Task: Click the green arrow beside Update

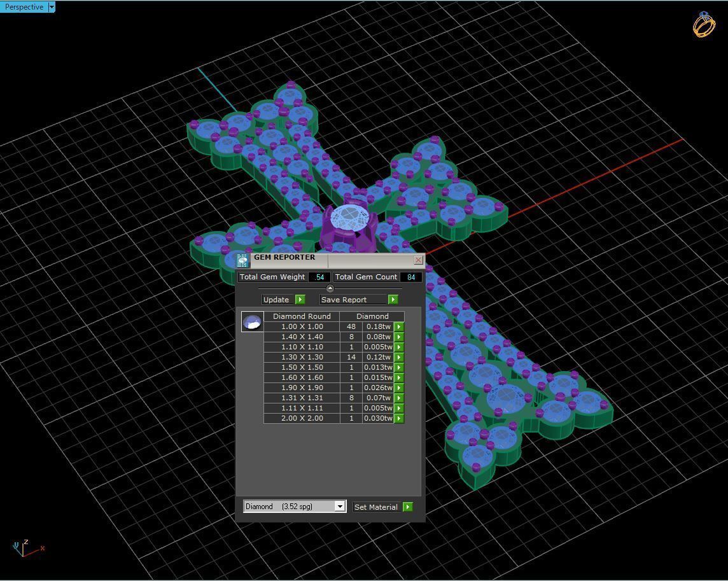Action: (x=300, y=300)
